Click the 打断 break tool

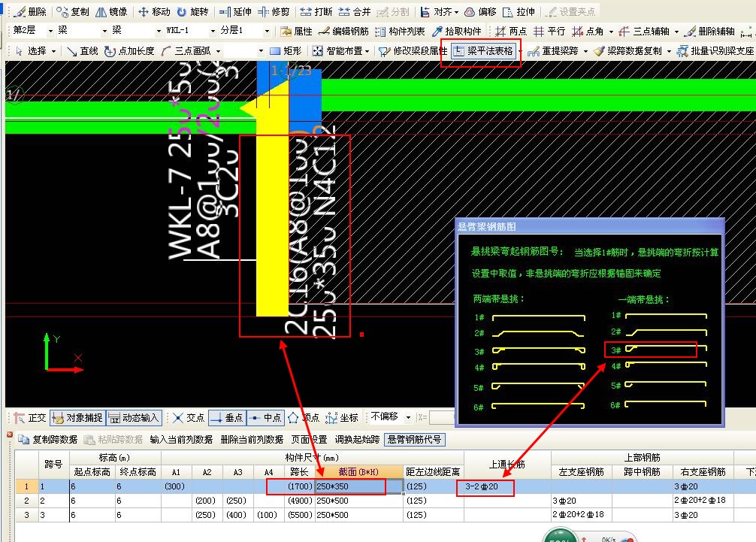[x=316, y=11]
